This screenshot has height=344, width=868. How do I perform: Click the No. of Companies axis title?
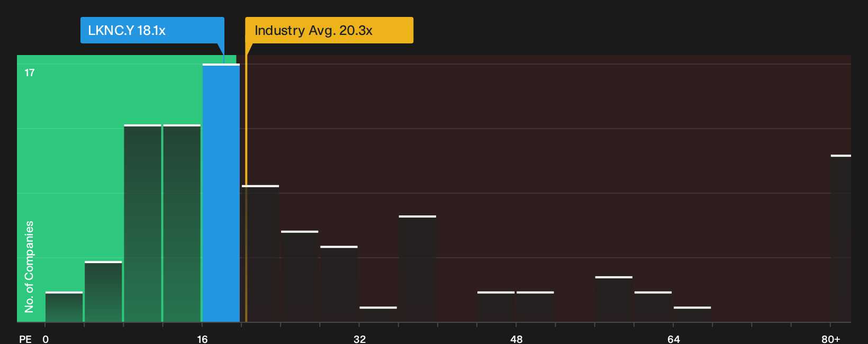pos(29,267)
